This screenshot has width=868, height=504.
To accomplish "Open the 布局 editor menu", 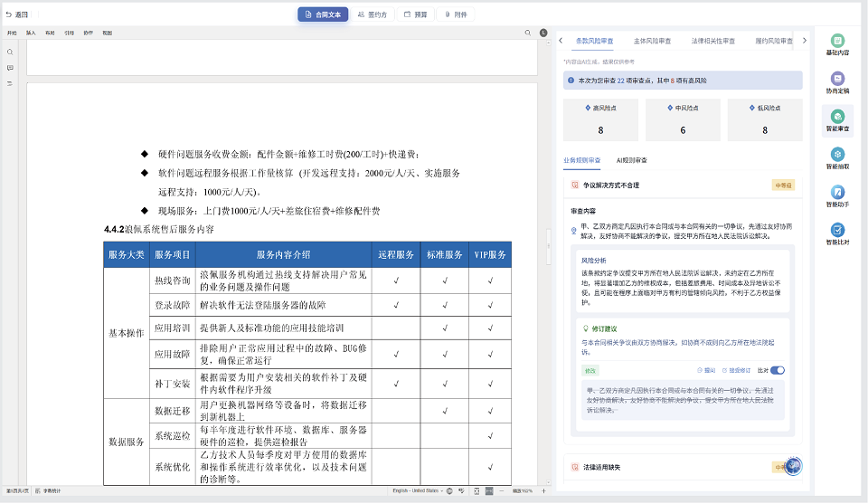I will tap(50, 33).
